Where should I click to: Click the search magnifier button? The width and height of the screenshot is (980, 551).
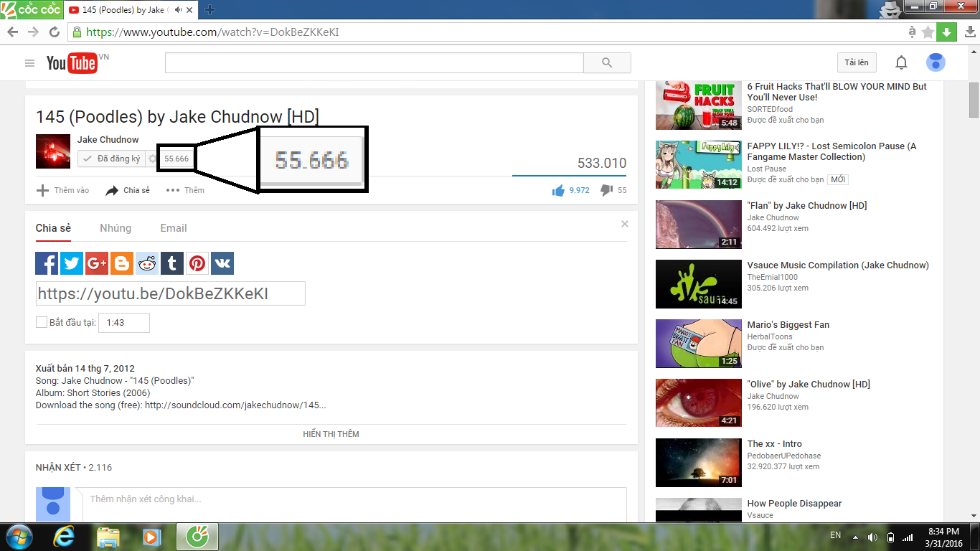607,62
